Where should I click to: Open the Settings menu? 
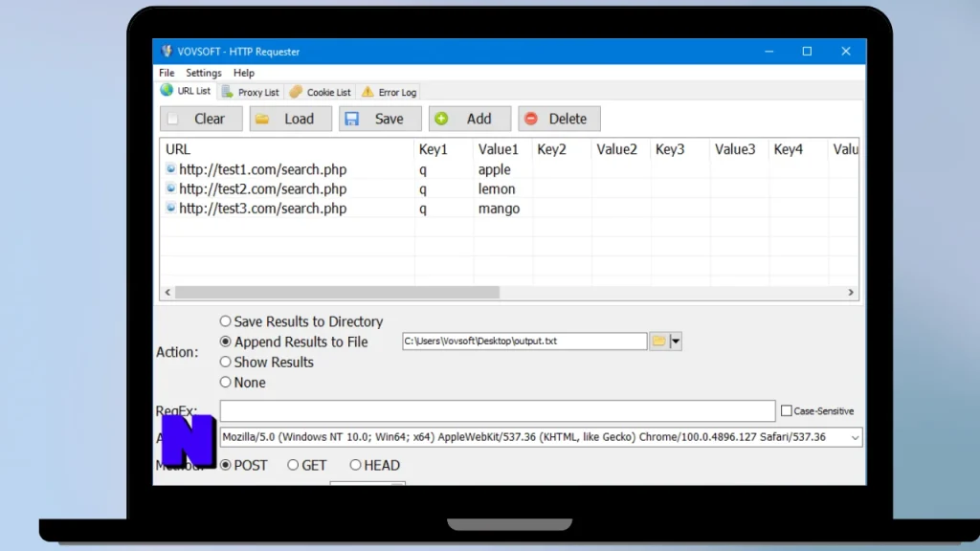204,73
